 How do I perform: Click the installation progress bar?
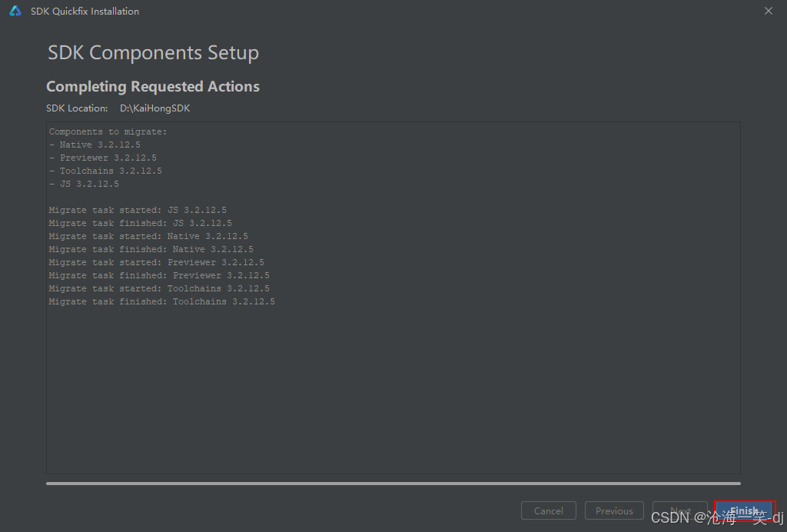(393, 484)
